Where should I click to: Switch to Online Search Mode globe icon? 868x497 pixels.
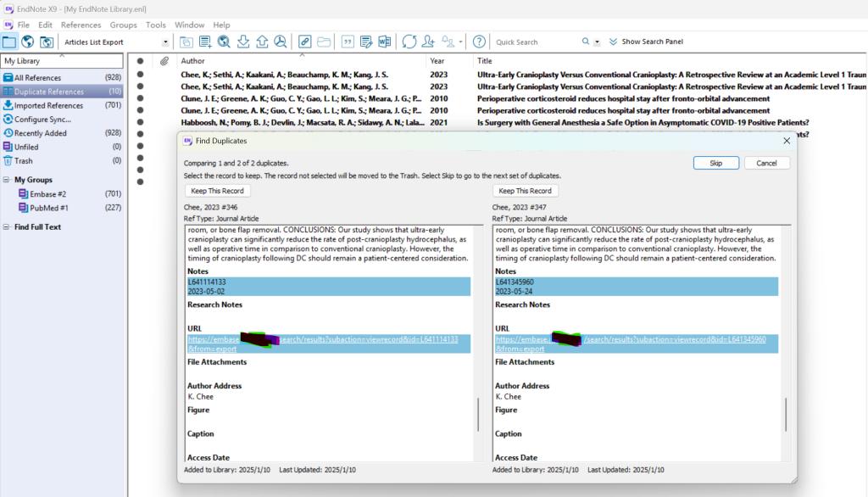[28, 42]
